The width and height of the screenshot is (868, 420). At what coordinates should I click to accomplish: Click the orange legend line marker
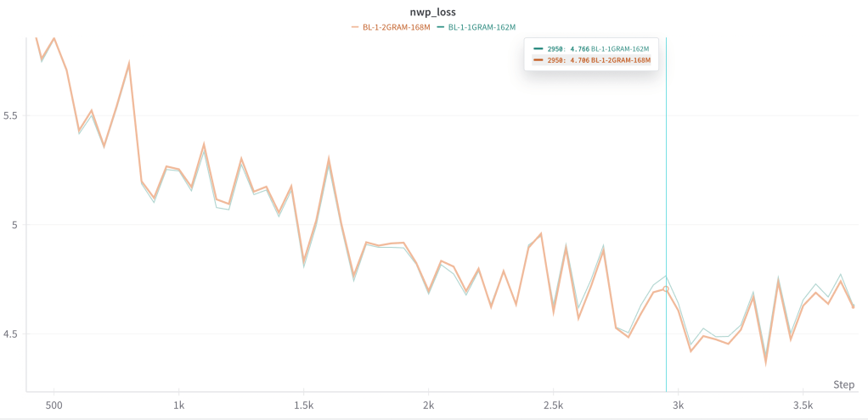[x=356, y=27]
